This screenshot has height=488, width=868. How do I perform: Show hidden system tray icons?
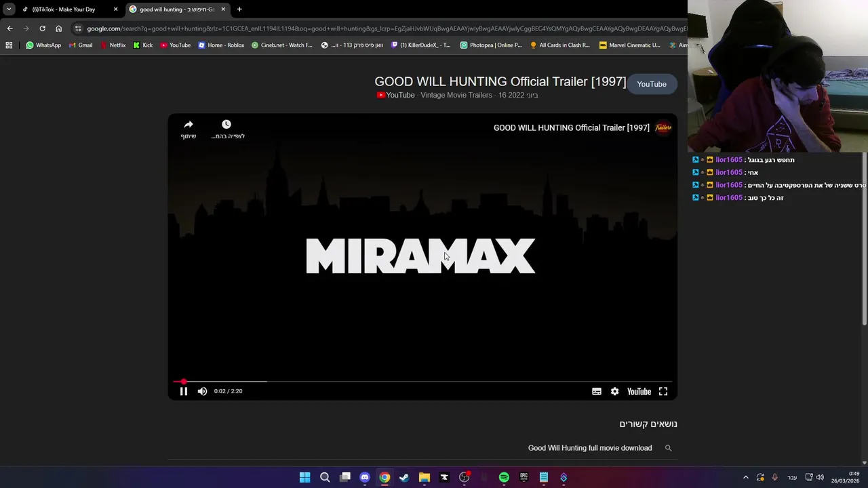tap(746, 477)
